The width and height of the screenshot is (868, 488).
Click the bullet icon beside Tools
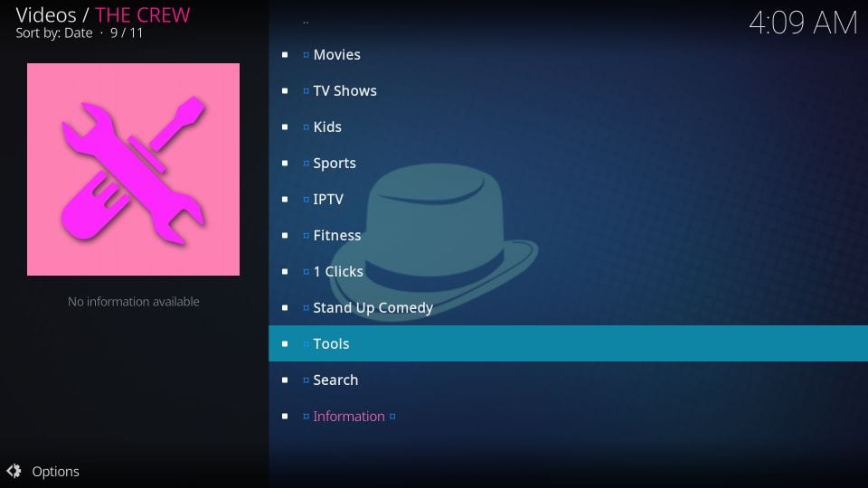click(285, 343)
